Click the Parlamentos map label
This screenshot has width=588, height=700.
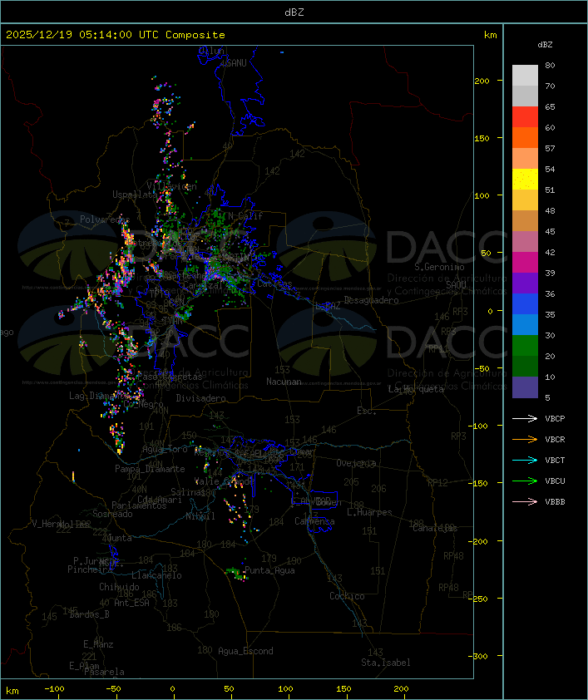point(139,505)
